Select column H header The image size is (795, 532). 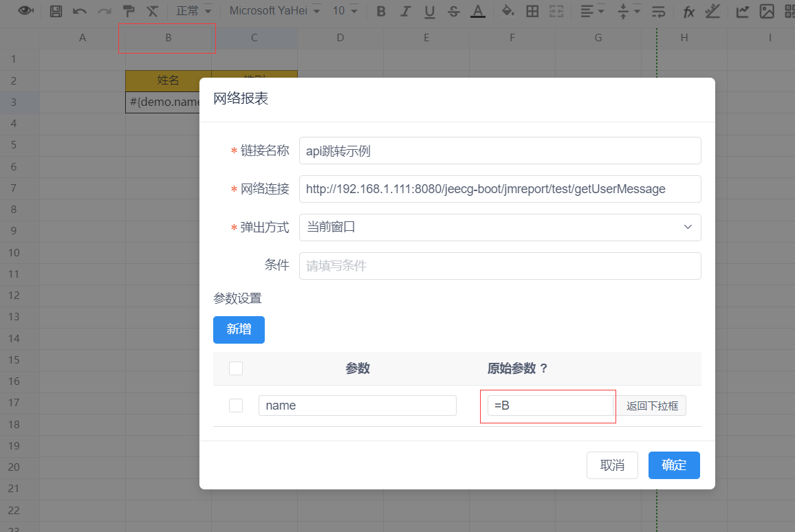point(684,38)
